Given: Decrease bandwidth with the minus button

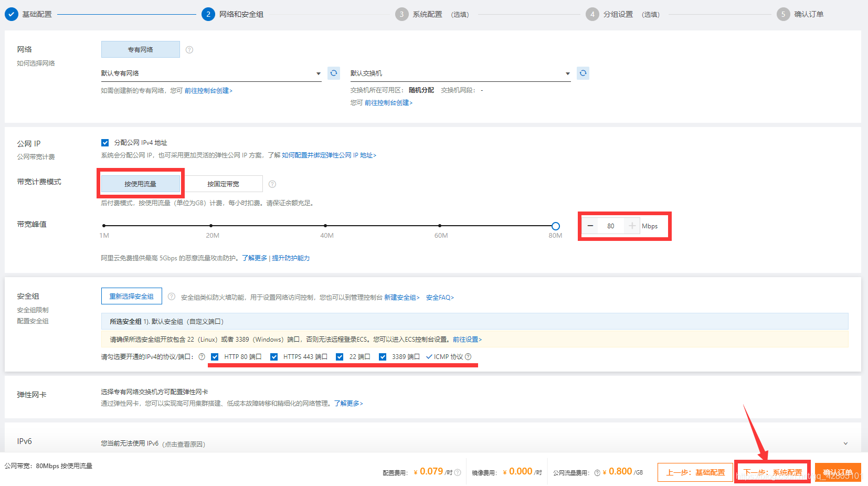Looking at the screenshot, I should click(x=590, y=226).
